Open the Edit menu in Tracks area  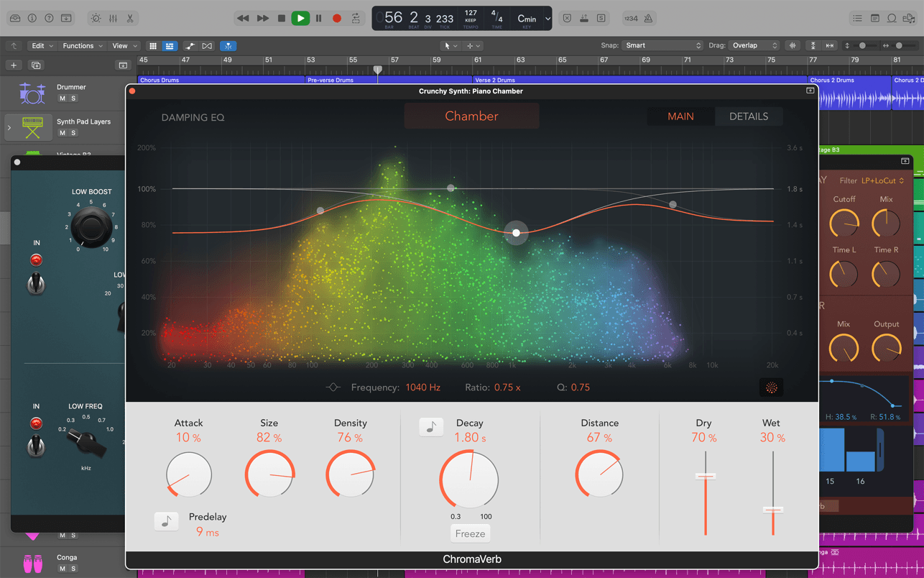[42, 45]
